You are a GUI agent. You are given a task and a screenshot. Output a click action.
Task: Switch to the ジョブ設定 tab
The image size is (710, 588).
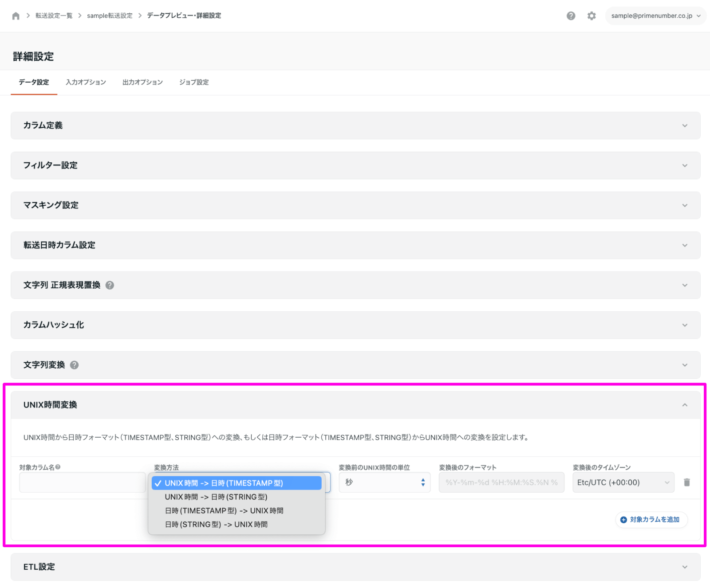point(194,82)
